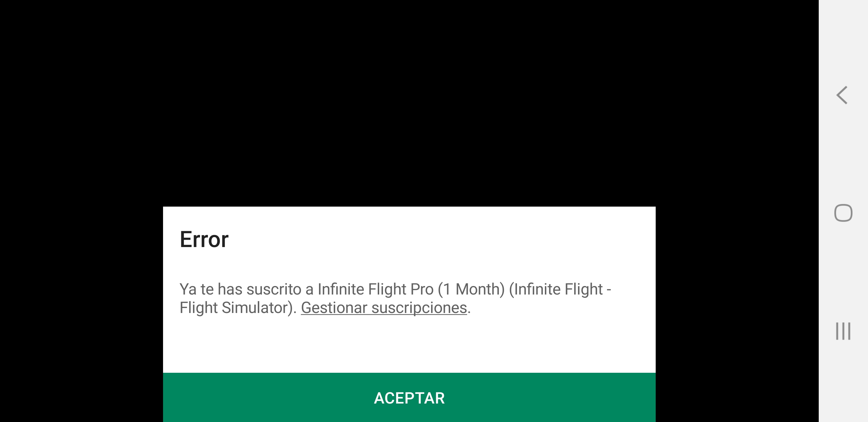This screenshot has height=422, width=868.
Task: Dismiss dialog by clicking dark area above it
Action: [409, 101]
